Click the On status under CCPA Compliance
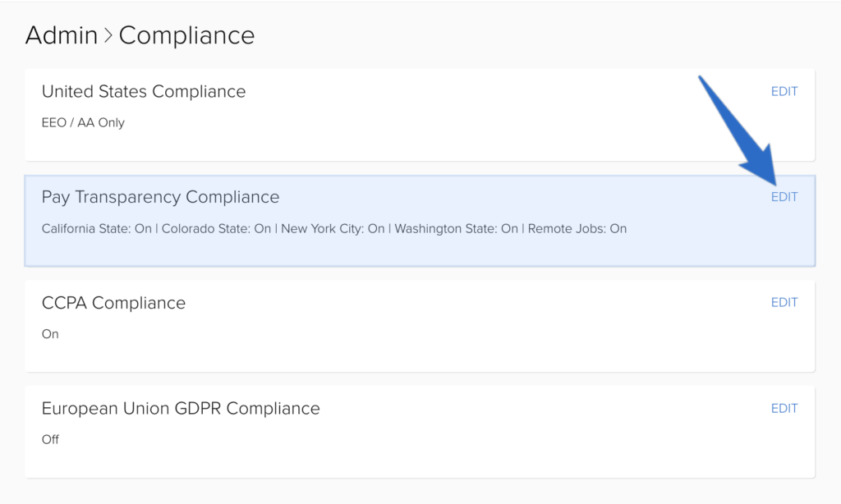The width and height of the screenshot is (841, 504). click(50, 334)
